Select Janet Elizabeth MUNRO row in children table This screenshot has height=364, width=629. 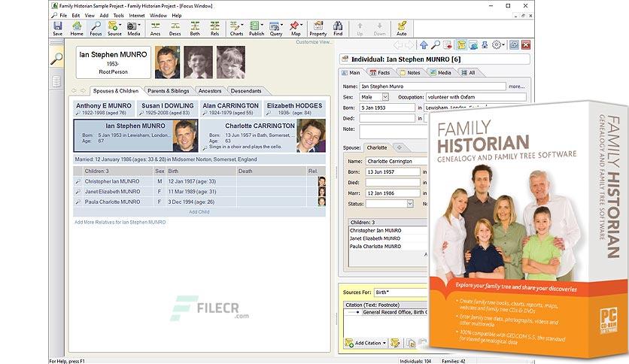coord(199,192)
